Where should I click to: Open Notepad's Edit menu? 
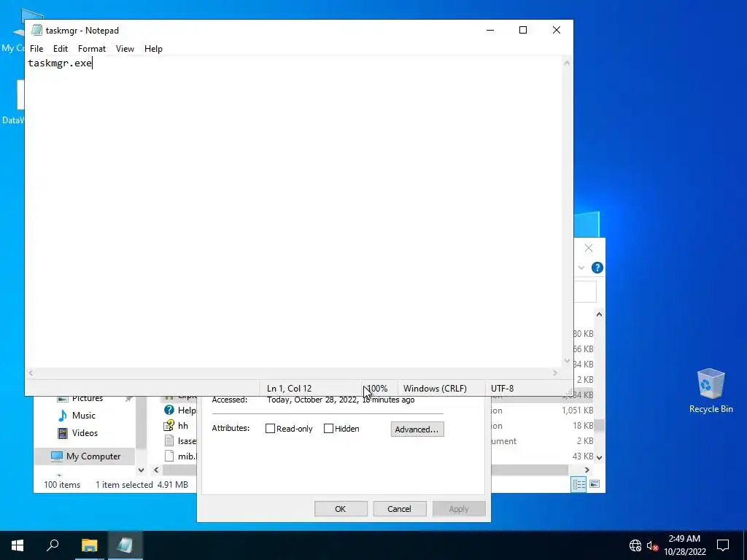click(61, 49)
